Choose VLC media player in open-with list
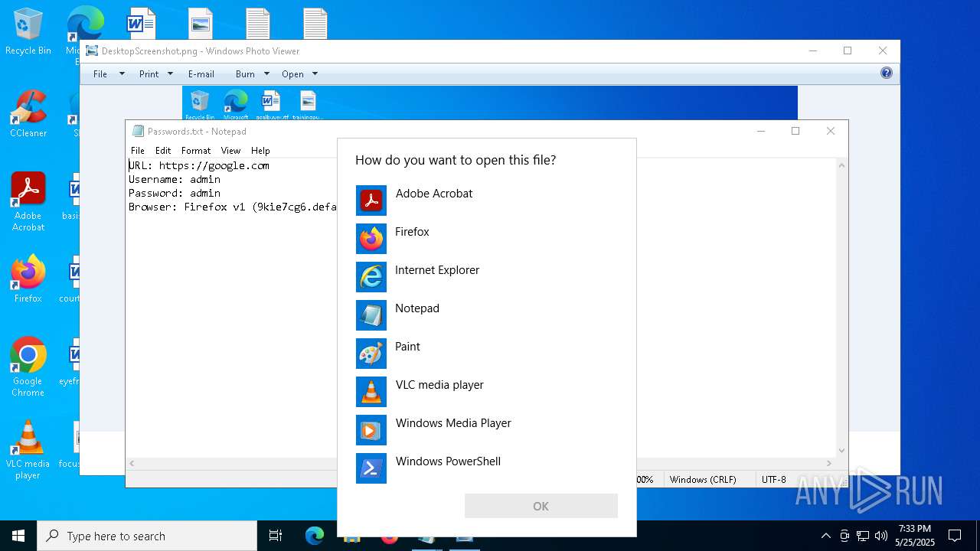The width and height of the screenshot is (980, 551). [x=487, y=392]
